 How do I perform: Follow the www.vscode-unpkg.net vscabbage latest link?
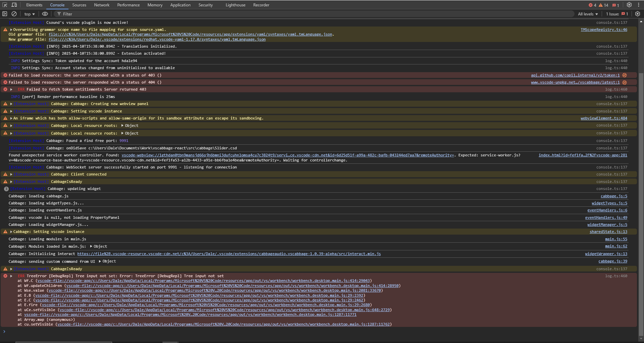click(575, 82)
